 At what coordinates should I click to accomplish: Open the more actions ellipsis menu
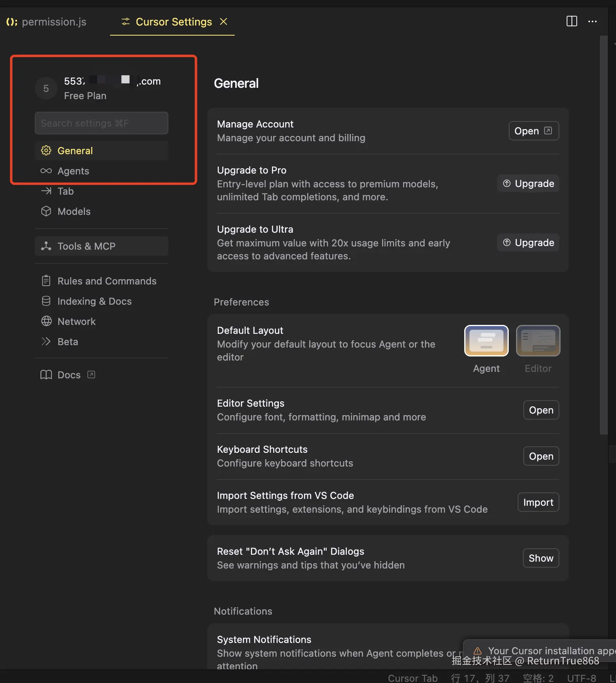pos(593,21)
